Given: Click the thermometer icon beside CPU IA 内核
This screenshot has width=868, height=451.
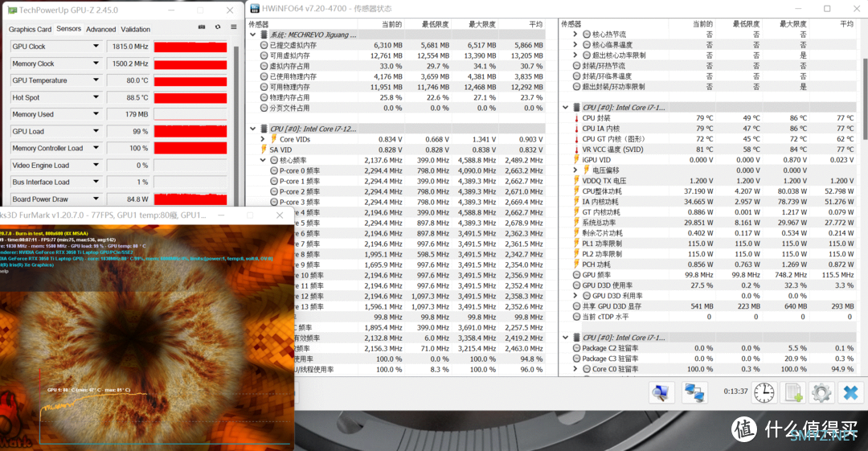Looking at the screenshot, I should 576,129.
